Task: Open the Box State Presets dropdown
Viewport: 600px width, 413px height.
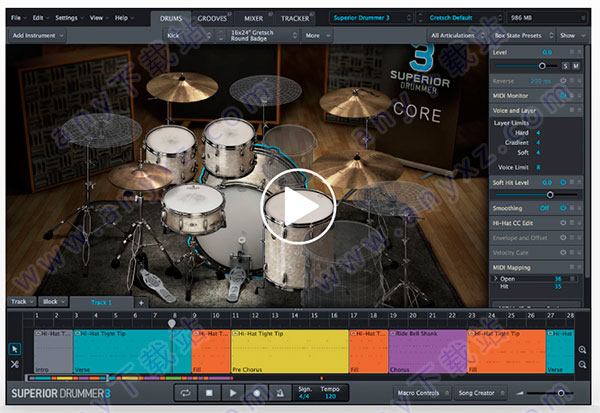Action: [523, 36]
